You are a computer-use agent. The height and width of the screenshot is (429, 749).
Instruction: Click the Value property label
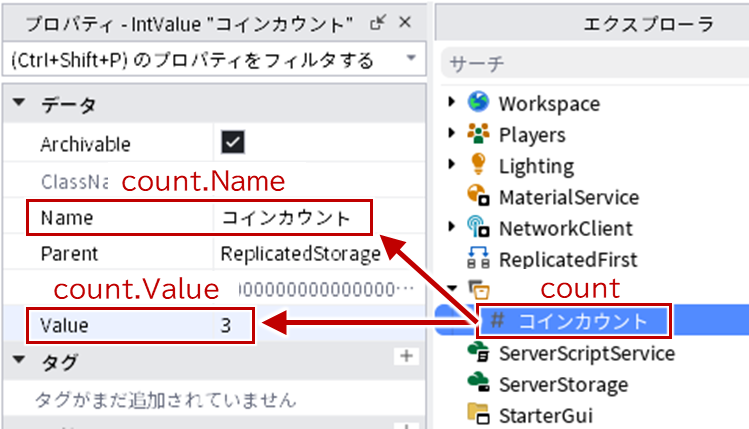64,325
